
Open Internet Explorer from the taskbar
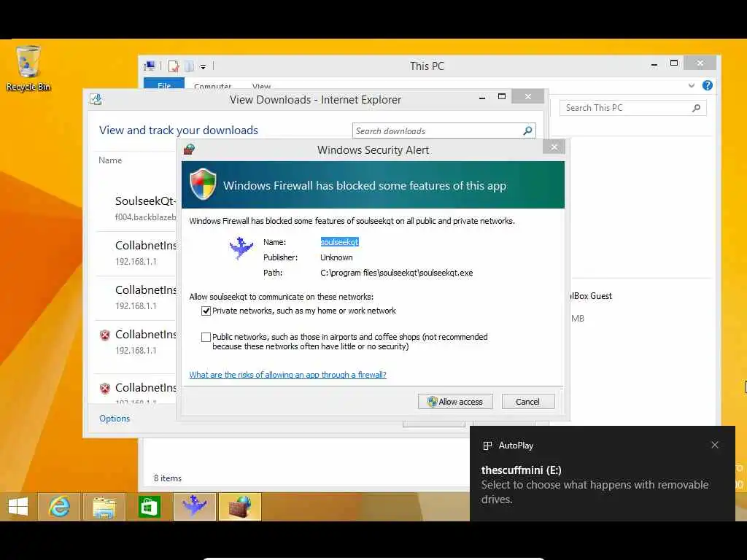[59, 506]
